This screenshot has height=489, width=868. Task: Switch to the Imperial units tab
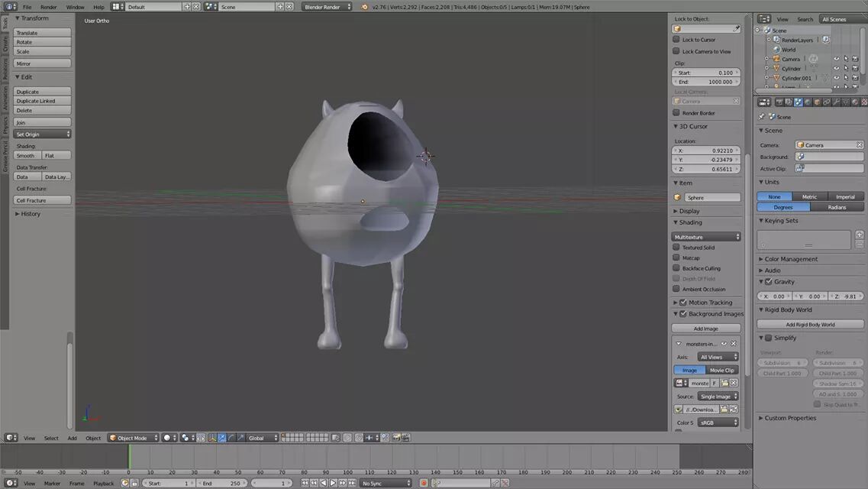[845, 196]
